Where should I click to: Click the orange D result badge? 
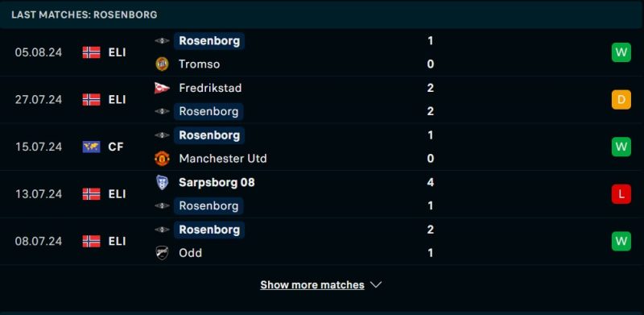click(621, 100)
